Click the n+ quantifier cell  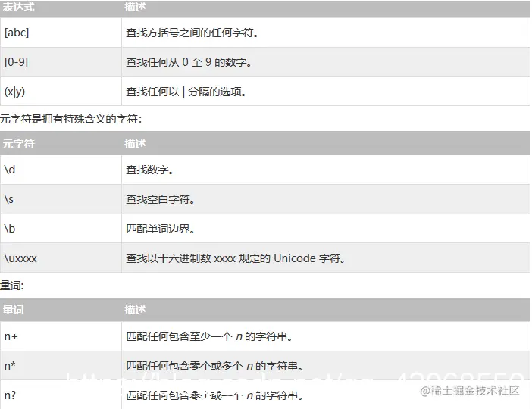click(x=61, y=336)
